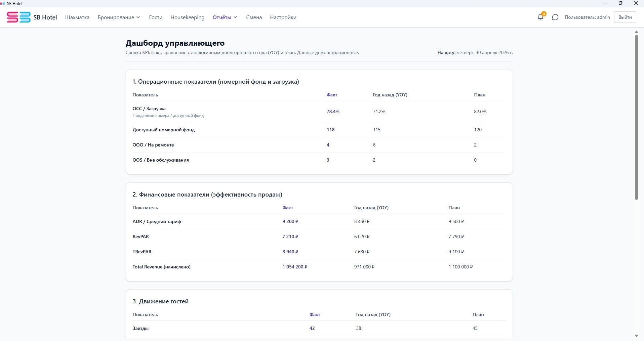Open Настройки in the navigation bar
Screen dimensions: 644x341
coord(283,17)
